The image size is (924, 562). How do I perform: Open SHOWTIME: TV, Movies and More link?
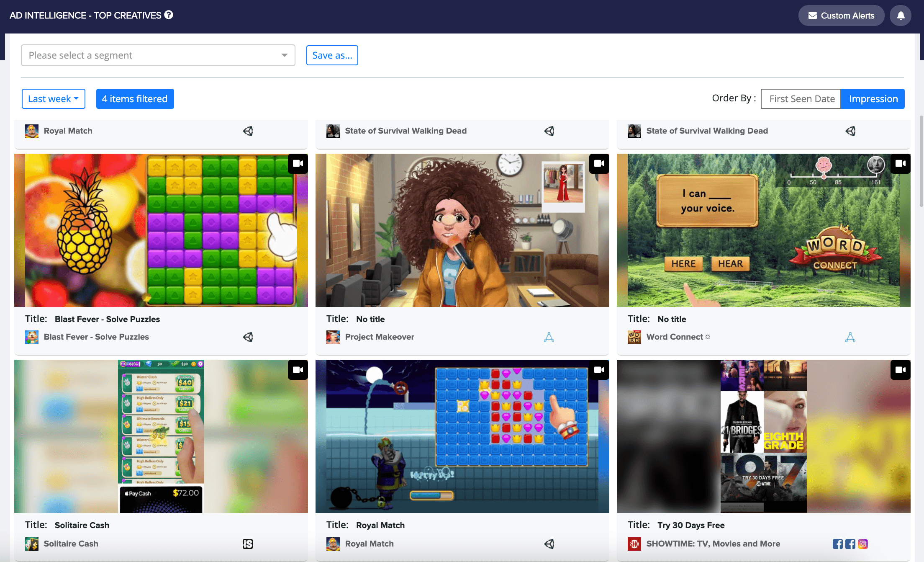(713, 544)
